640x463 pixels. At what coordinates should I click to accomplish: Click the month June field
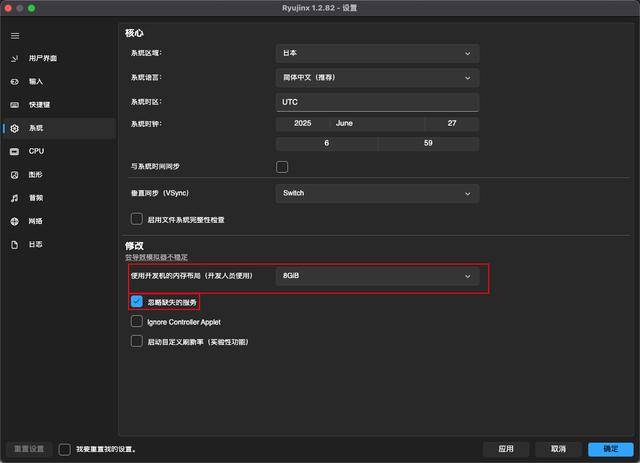pyautogui.click(x=376, y=123)
